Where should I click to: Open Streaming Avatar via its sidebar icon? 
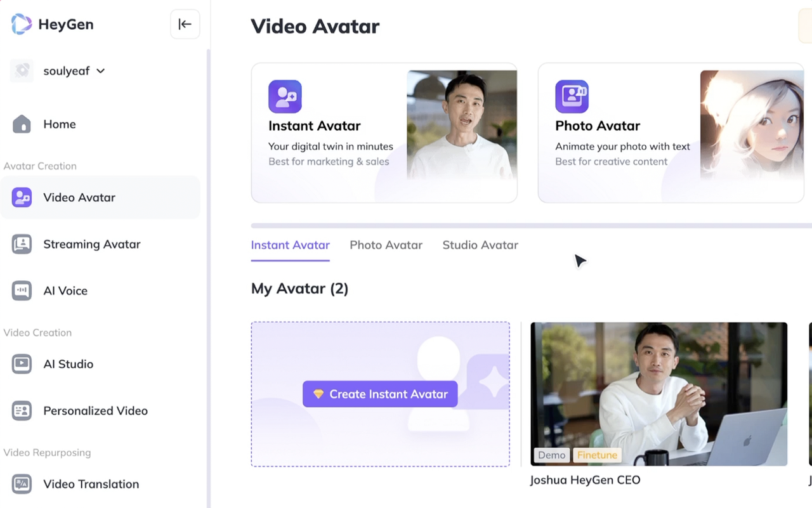coord(22,244)
